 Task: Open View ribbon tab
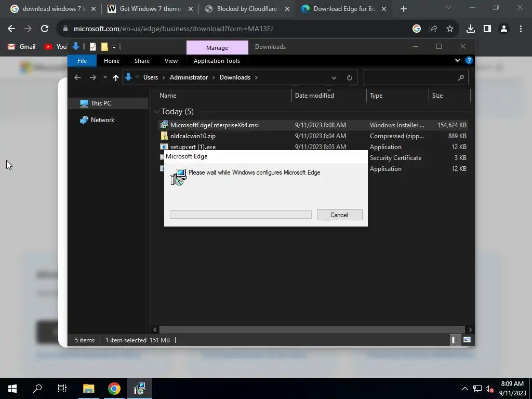click(171, 61)
